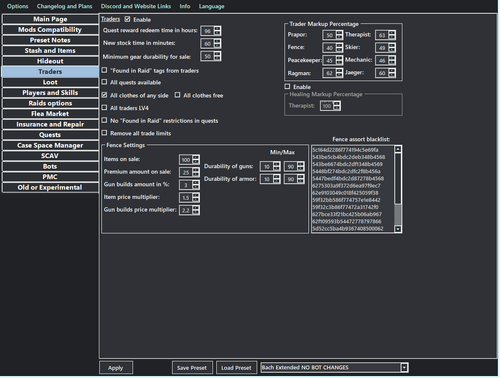Adjust Gun builds amount stepper
The width and height of the screenshot is (500, 378).
196,185
